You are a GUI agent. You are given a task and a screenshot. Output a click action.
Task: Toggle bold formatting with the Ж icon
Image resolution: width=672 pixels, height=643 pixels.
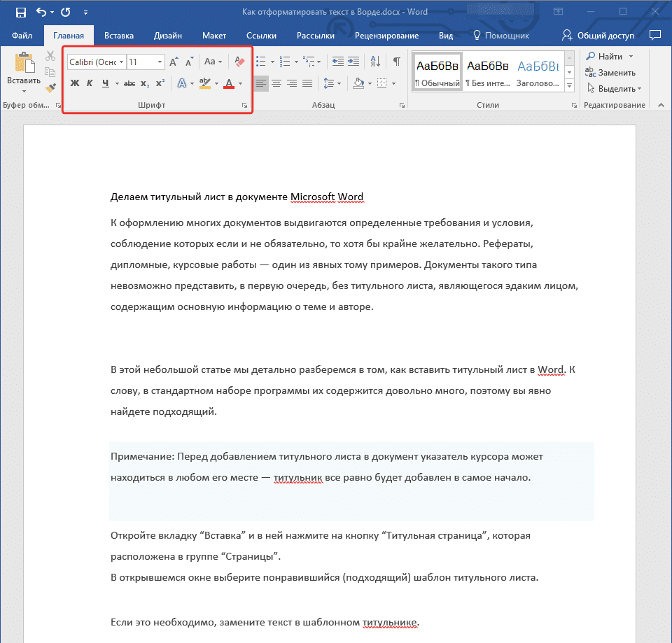[x=74, y=83]
